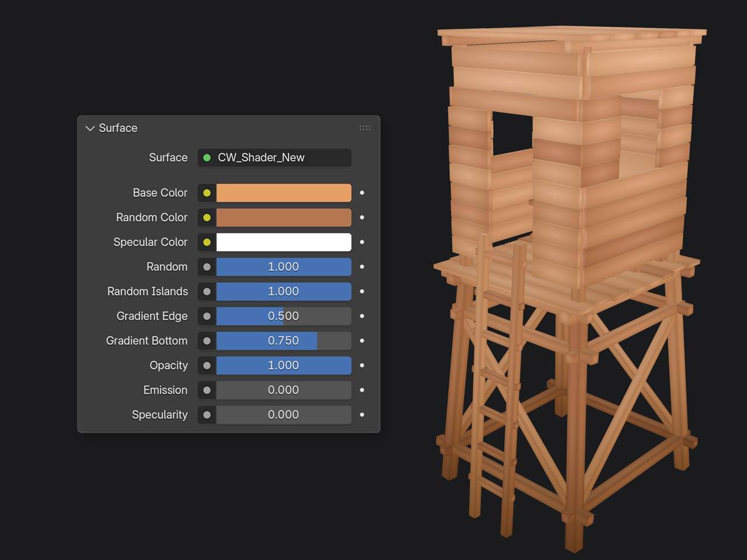Screen dimensions: 747x560
Task: Click the panel drag grip dots icon
Action: point(365,128)
